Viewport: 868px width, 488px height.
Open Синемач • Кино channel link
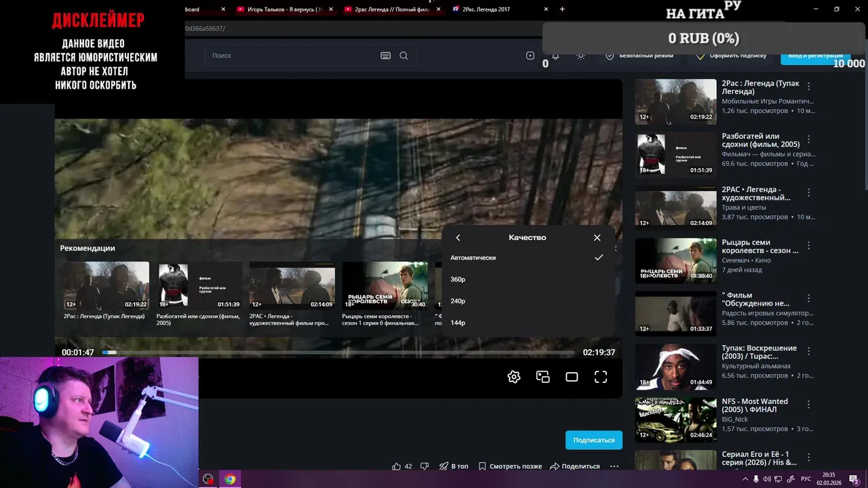747,260
